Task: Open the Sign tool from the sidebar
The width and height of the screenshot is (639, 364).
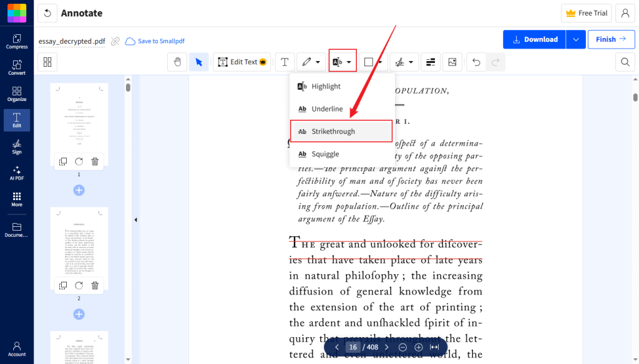Action: [17, 146]
